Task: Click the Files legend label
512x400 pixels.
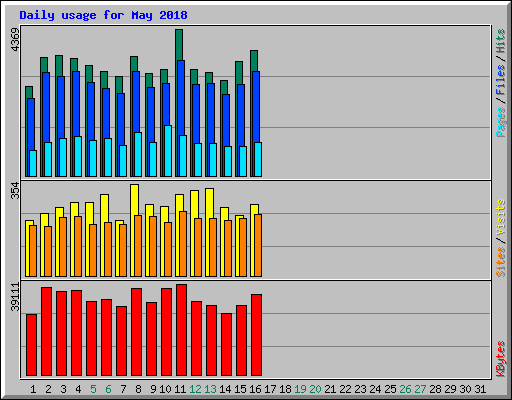Action: pos(501,79)
